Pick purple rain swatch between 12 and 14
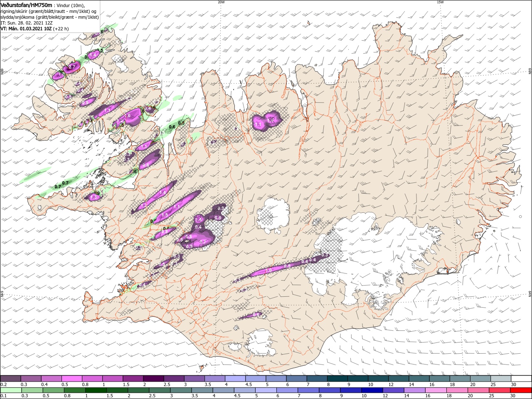 point(394,390)
